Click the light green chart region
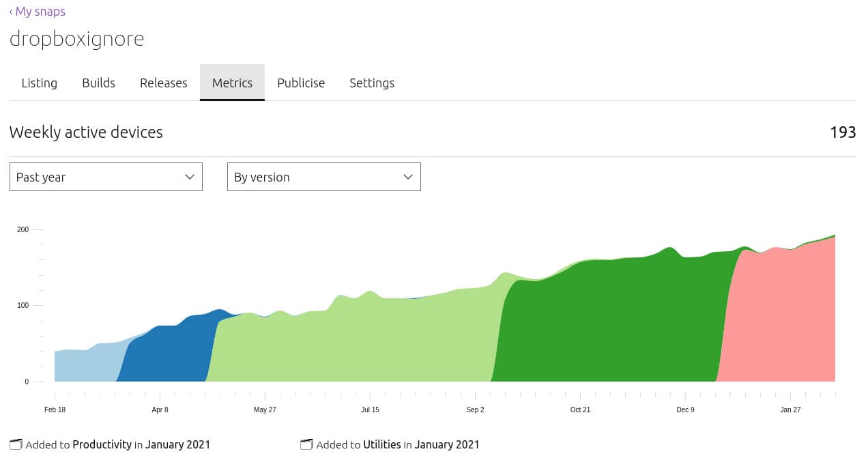The image size is (868, 458). click(x=355, y=341)
